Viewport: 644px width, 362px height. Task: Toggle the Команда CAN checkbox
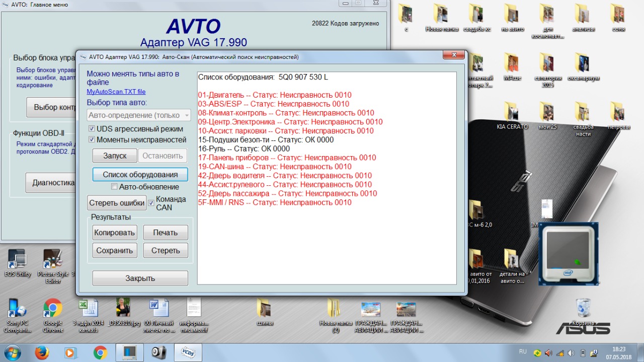(151, 203)
